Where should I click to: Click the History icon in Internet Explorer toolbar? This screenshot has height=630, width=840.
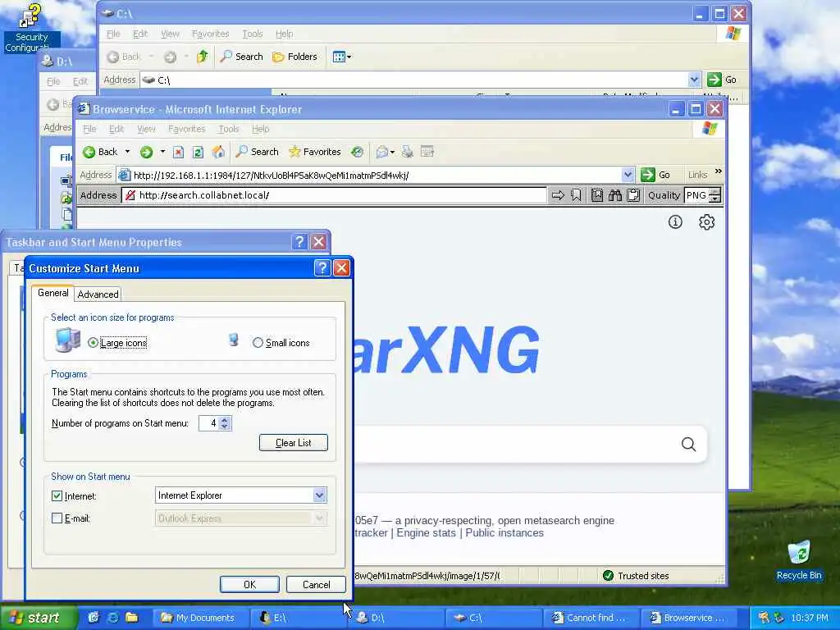(357, 152)
